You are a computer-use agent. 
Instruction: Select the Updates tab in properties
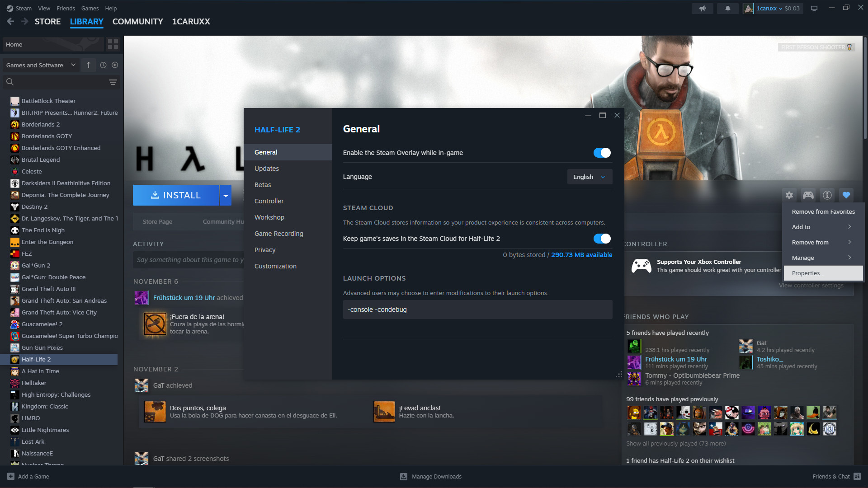pos(288,169)
